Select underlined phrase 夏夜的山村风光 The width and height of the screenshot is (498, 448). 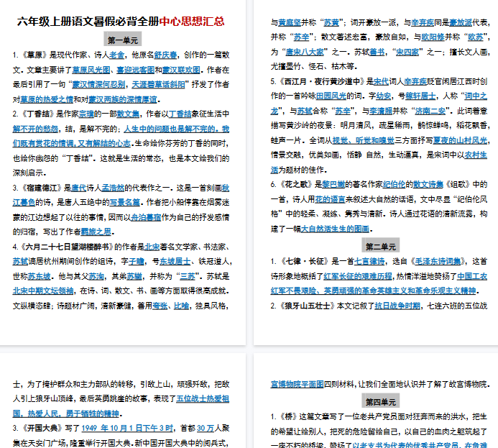[x=460, y=141]
